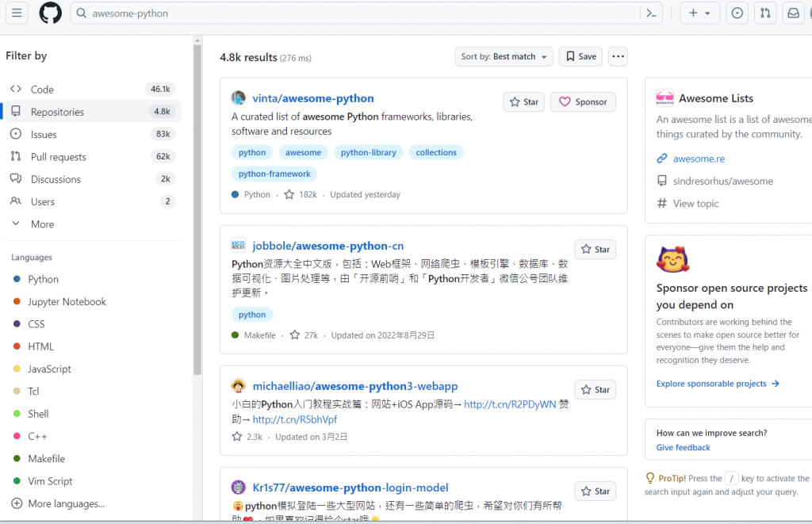The width and height of the screenshot is (812, 524).
Task: Open michaelliao avatar image
Action: (238, 386)
